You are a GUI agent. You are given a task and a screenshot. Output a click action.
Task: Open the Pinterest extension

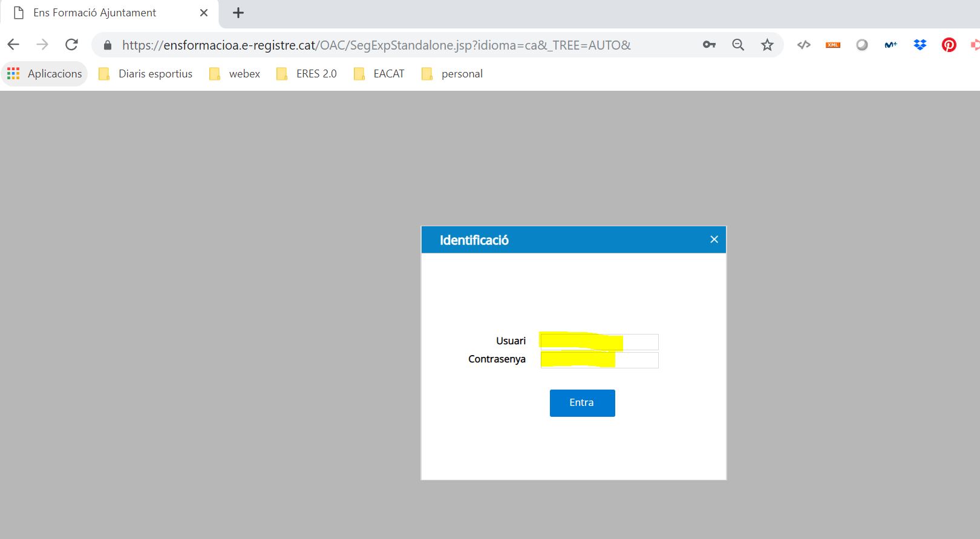point(949,45)
